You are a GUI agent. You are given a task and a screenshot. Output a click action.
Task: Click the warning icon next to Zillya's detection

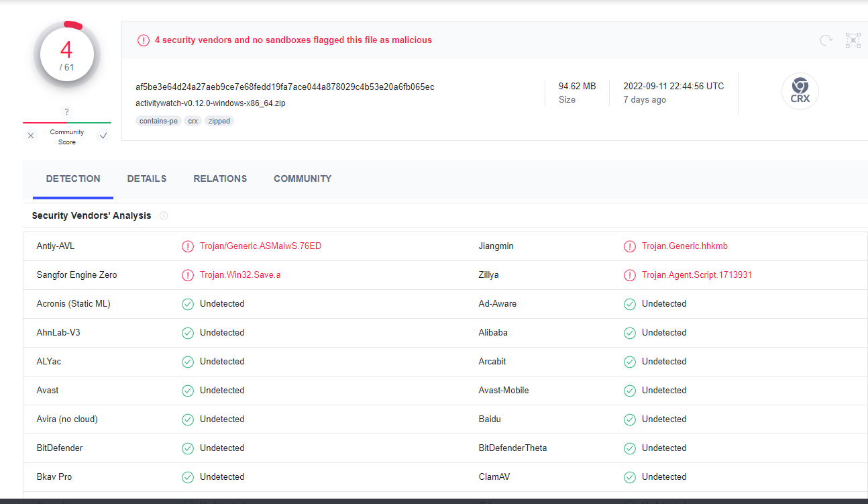click(629, 275)
